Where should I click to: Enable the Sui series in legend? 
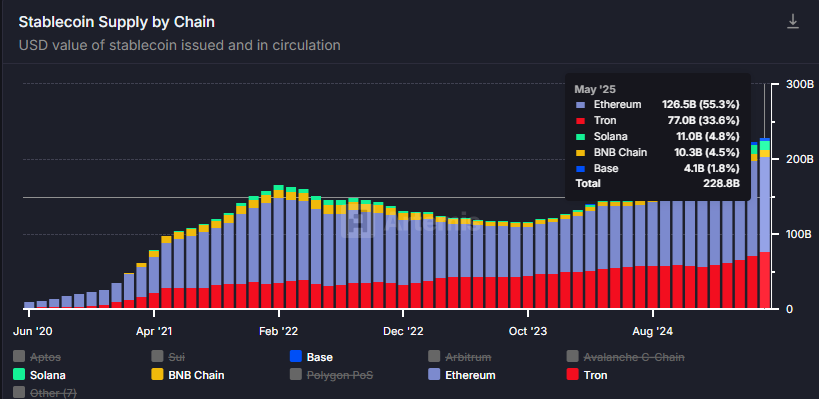157,357
